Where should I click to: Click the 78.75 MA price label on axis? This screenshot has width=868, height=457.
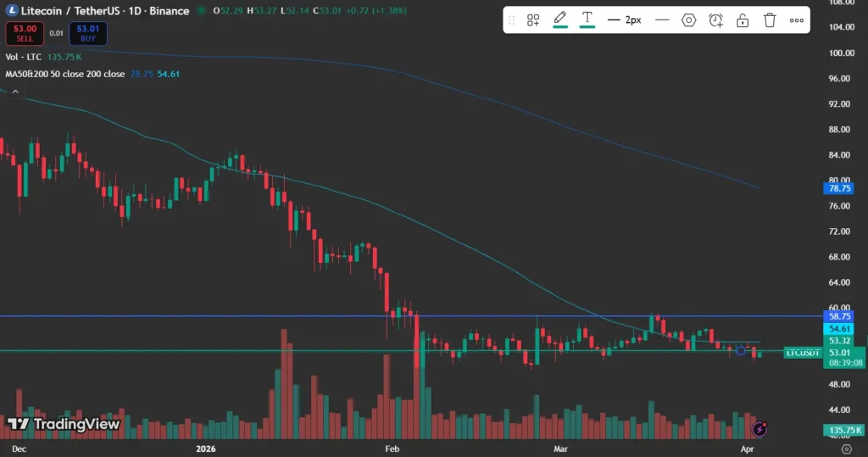[839, 188]
